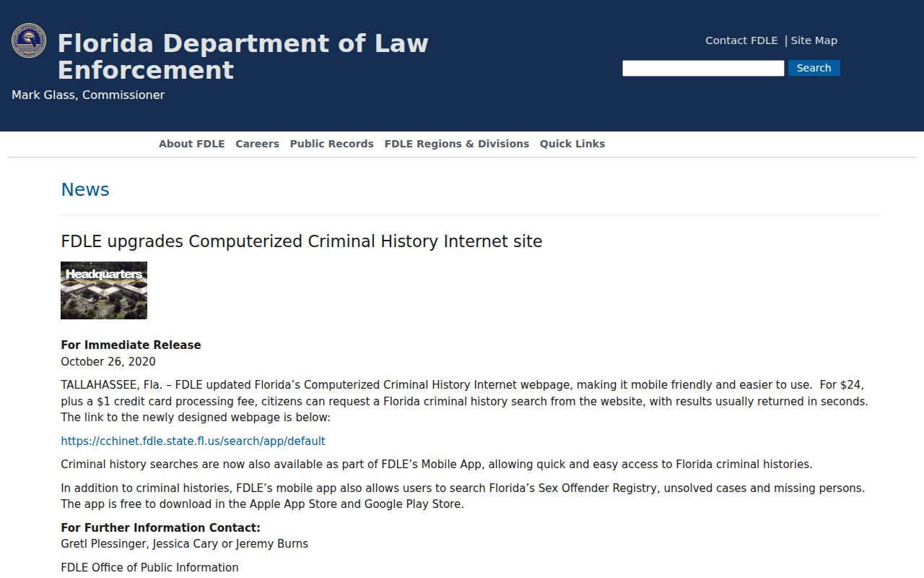Click the paragraph beginning 'Criminal history searches are now also available'

point(437,465)
